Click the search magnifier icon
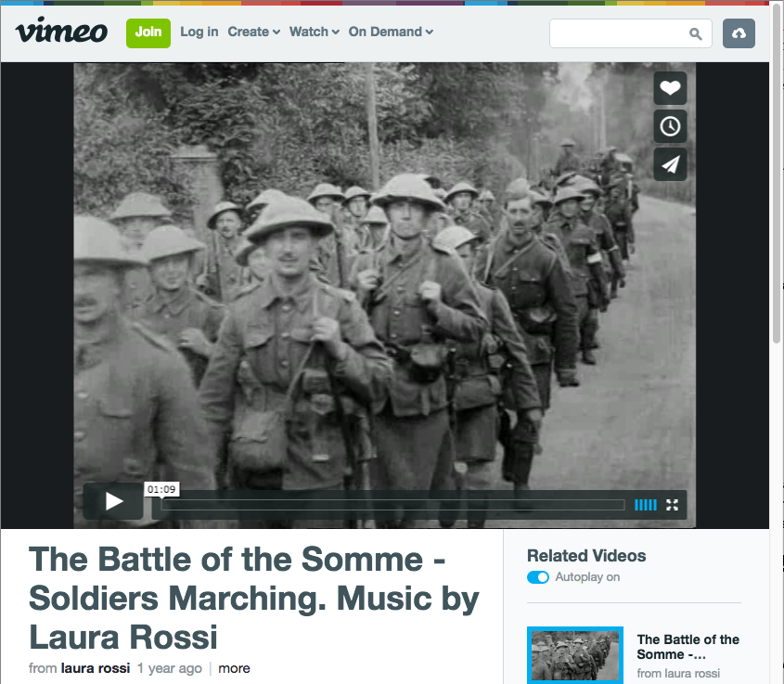784x684 pixels. coord(696,34)
